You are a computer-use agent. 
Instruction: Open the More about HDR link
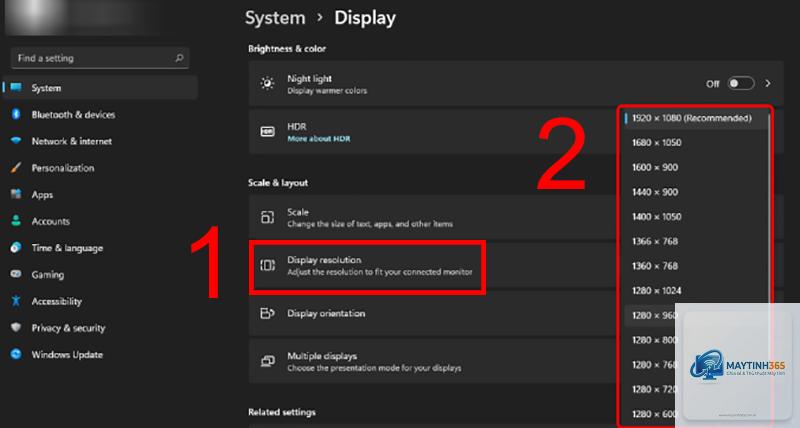click(319, 139)
